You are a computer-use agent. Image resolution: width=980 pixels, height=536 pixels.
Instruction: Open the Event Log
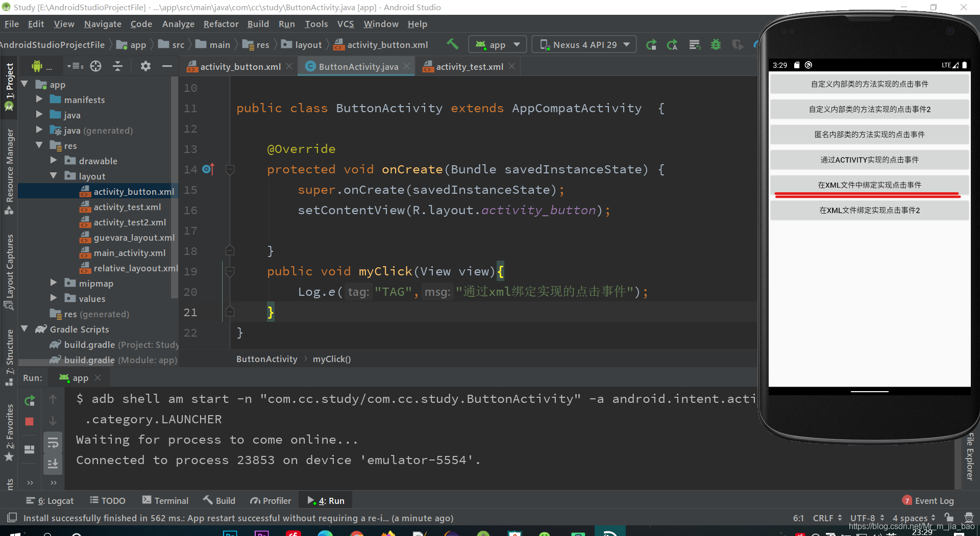pos(928,501)
